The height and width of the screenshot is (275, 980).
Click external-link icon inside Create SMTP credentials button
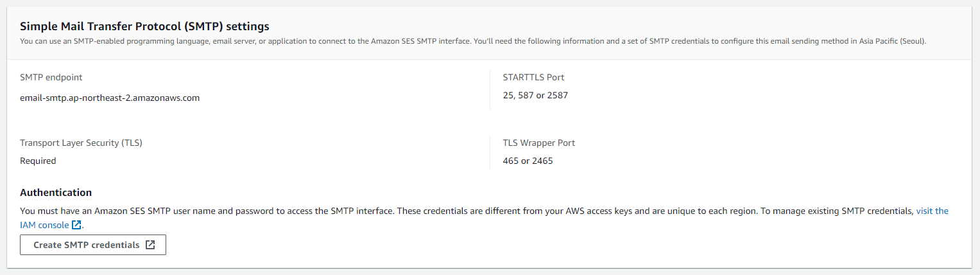(x=150, y=245)
